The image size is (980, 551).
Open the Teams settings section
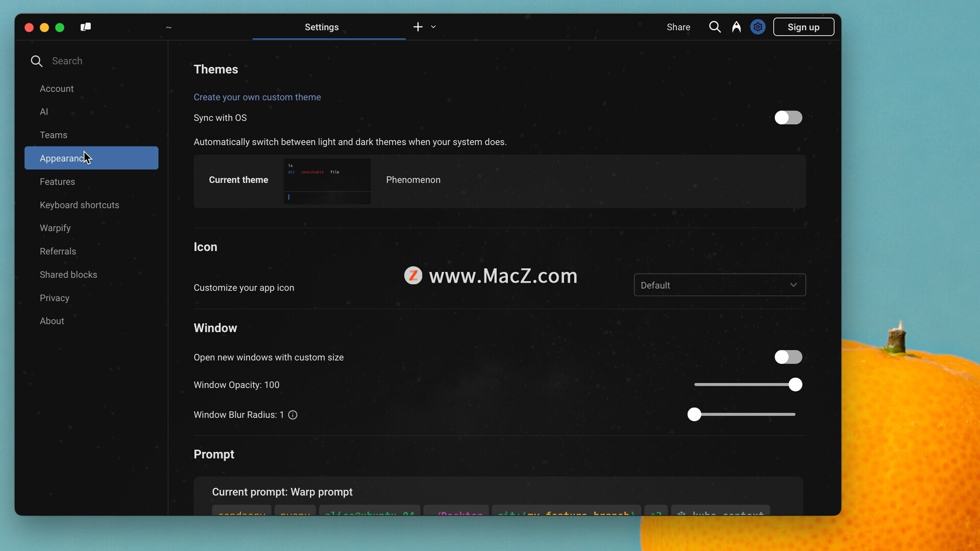tap(91, 135)
